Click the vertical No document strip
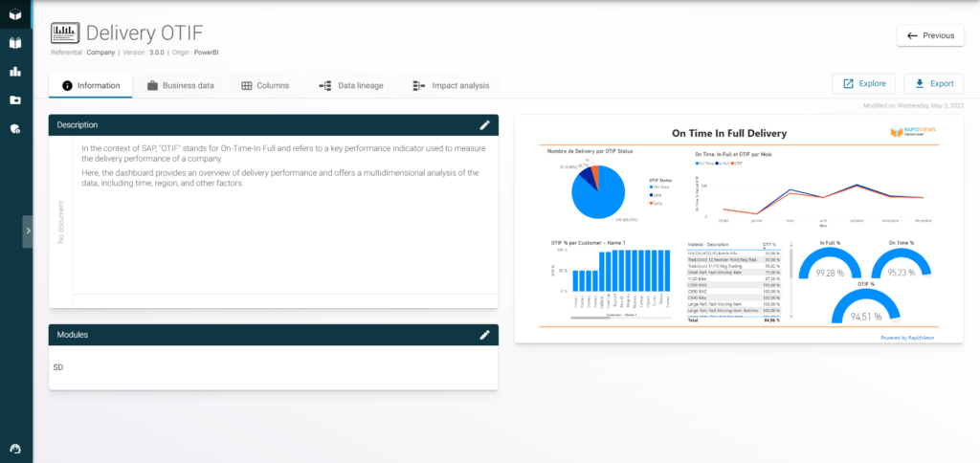The image size is (980, 463). (x=61, y=220)
